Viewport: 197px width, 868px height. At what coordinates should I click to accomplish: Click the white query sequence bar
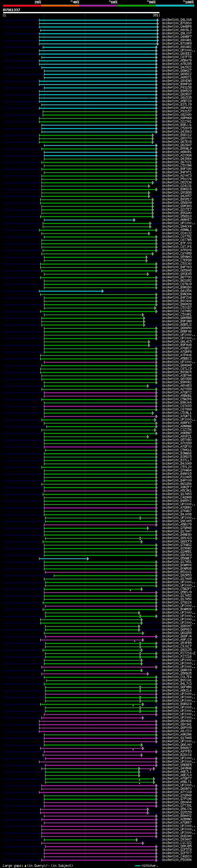[x=81, y=13]
